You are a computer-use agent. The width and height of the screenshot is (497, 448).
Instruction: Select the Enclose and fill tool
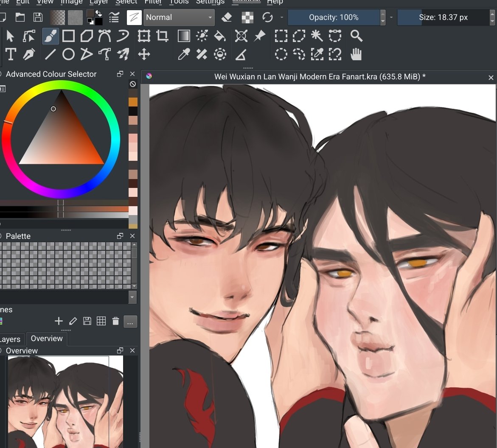[220, 54]
